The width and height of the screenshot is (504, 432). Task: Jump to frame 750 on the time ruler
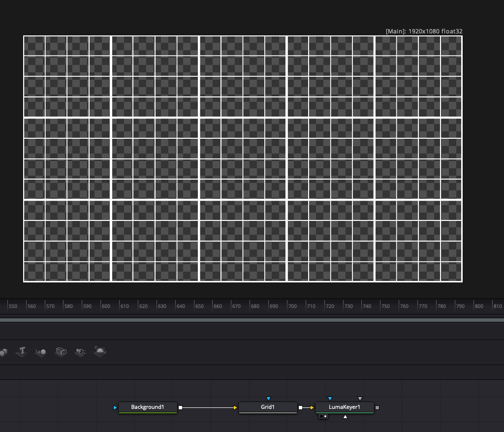(385, 306)
